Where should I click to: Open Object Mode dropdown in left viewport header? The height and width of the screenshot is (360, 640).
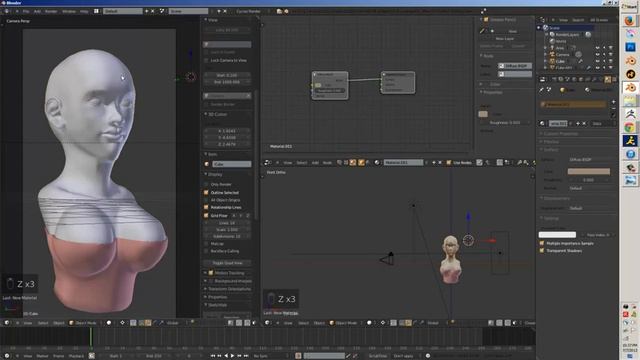84,323
